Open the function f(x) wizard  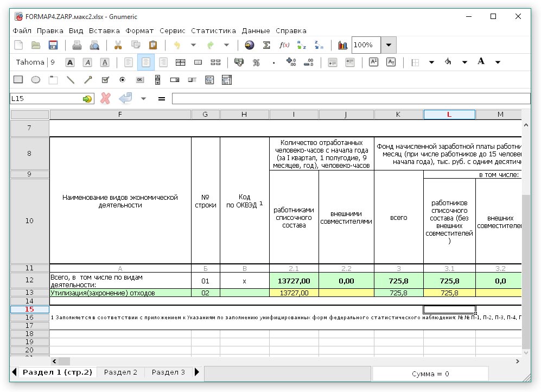(284, 45)
